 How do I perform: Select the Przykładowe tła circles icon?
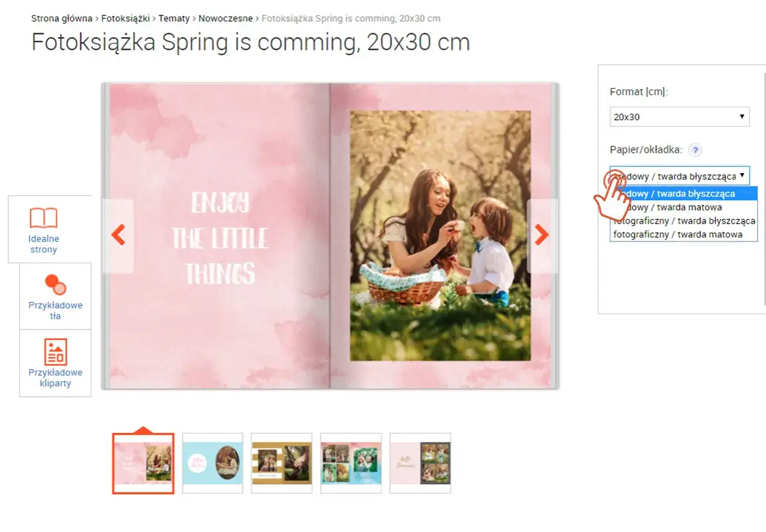pyautogui.click(x=56, y=285)
